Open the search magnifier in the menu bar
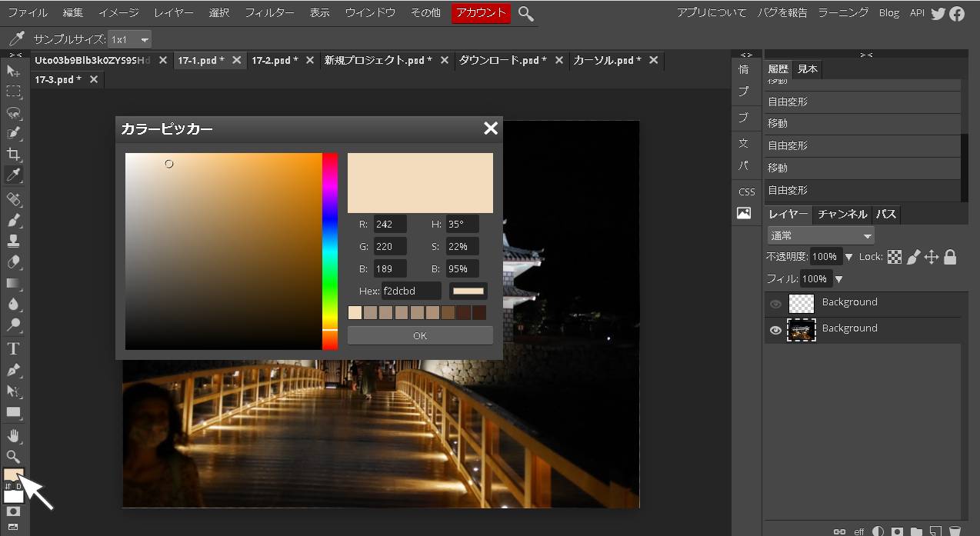This screenshot has height=536, width=980. pyautogui.click(x=526, y=13)
